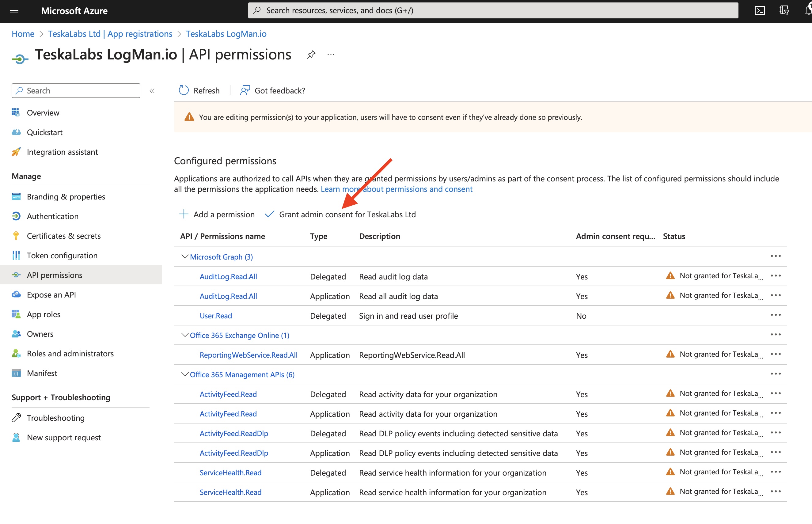Click the Refresh toolbar icon

[184, 90]
